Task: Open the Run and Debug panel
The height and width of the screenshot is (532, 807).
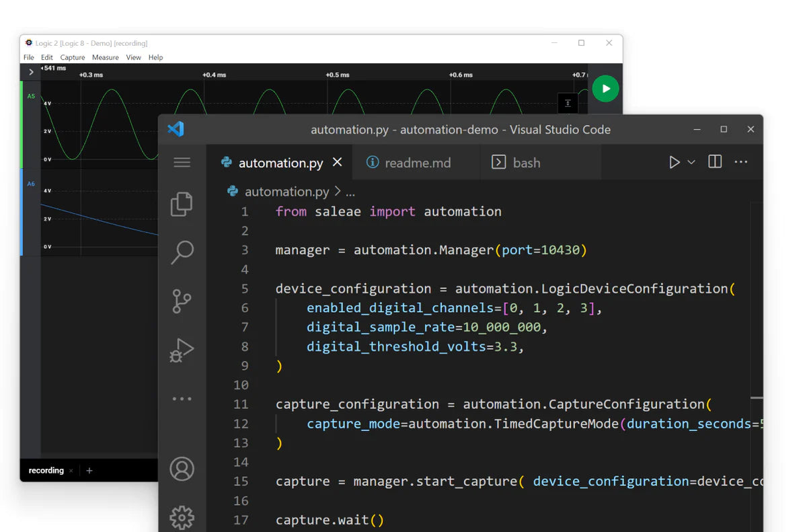Action: 182,350
